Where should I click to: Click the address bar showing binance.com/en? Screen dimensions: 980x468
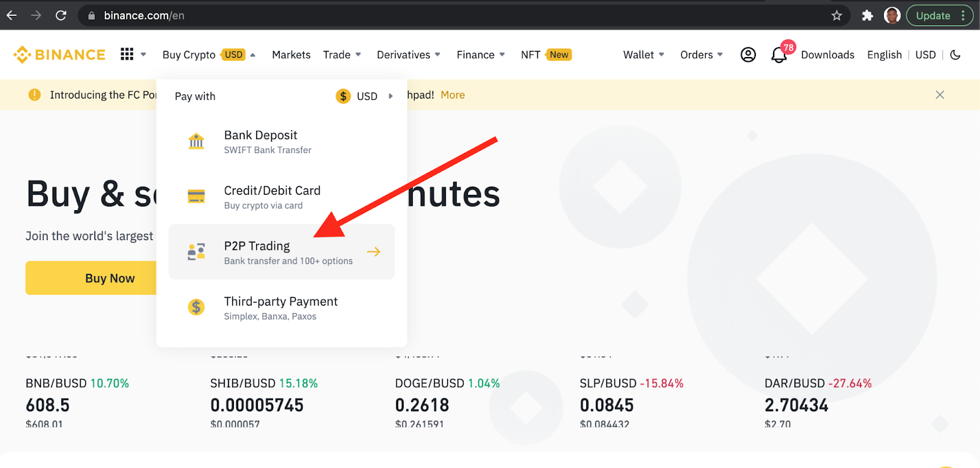pos(464,15)
